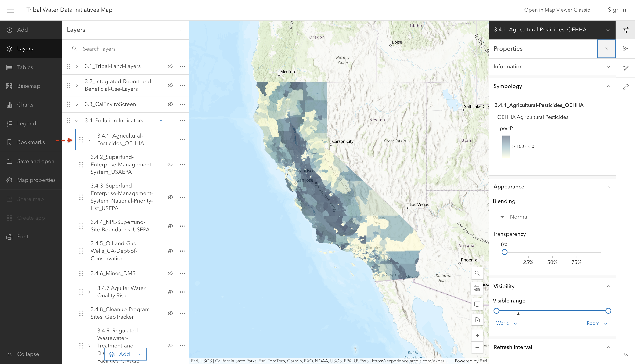Open the Charts panel
635x364 pixels.
(x=31, y=105)
